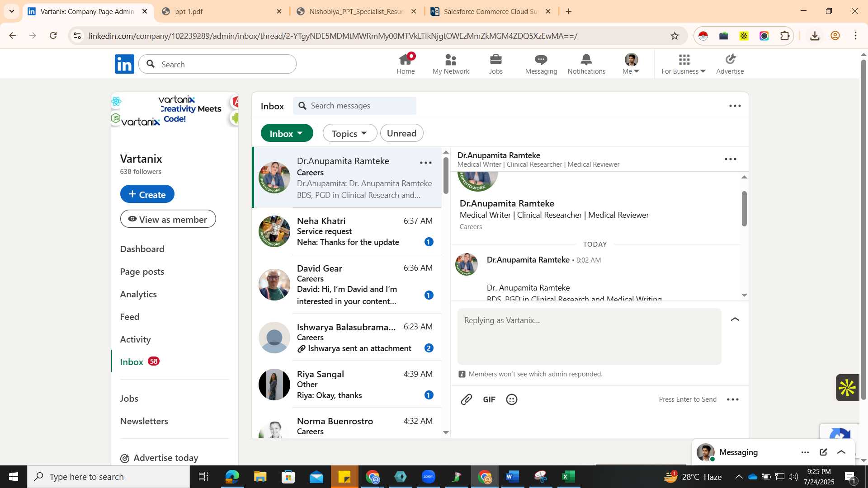Open Neha Khatri conversation
The height and width of the screenshot is (488, 868).
click(347, 231)
